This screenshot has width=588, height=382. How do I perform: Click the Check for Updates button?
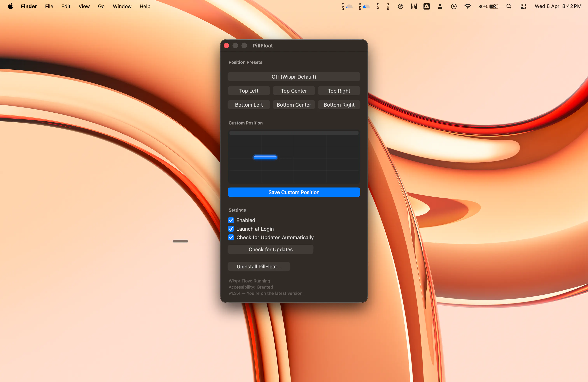pos(270,250)
